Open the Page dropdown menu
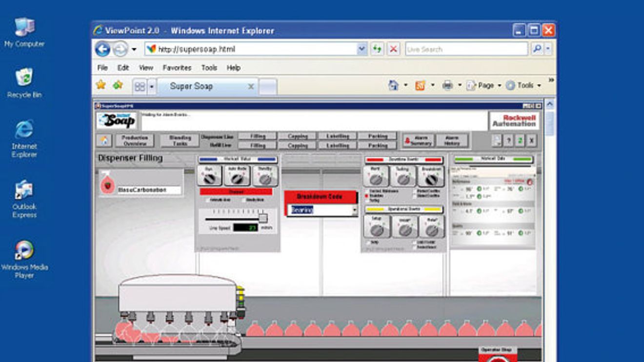Image resolution: width=644 pixels, height=362 pixels. [483, 85]
